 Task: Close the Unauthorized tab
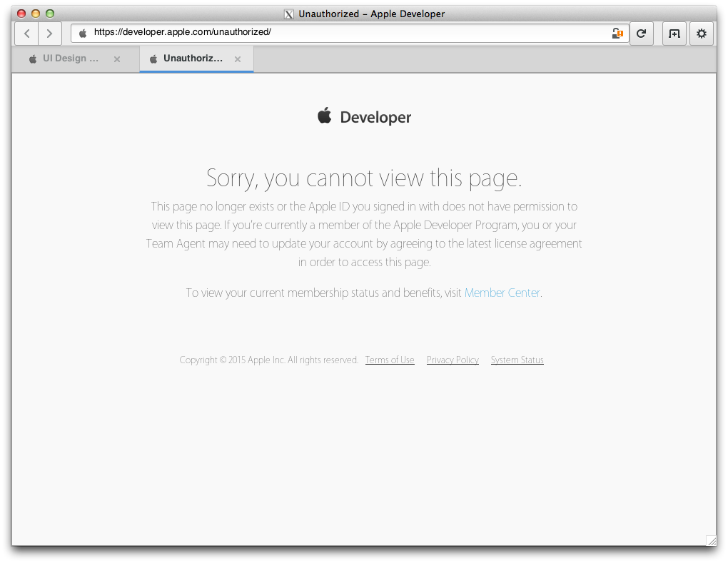point(238,59)
